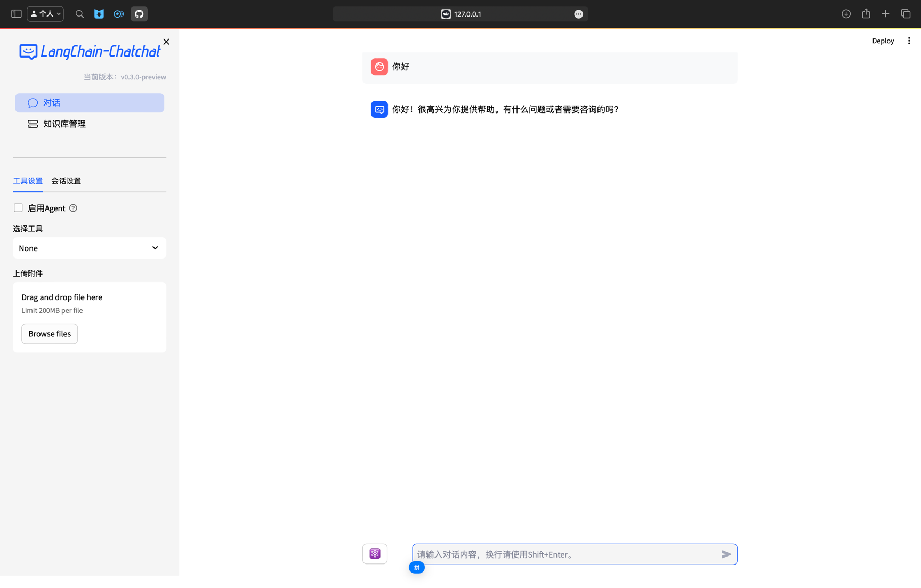921x588 pixels.
Task: Open the None tool selection dropdown
Action: pos(89,248)
